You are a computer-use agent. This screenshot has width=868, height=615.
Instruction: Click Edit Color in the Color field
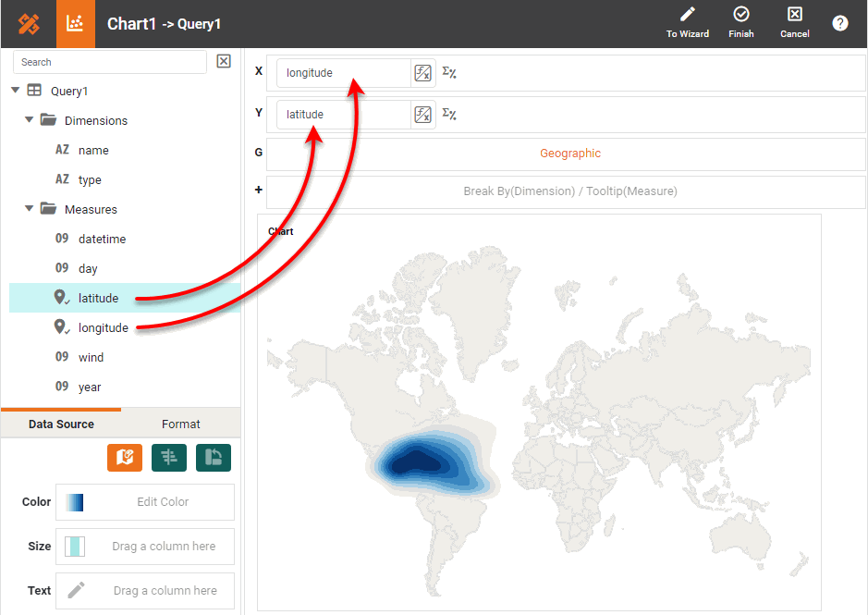[163, 502]
